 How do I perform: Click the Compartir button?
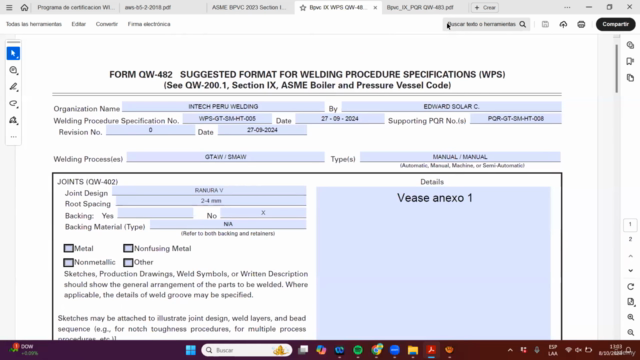(616, 24)
